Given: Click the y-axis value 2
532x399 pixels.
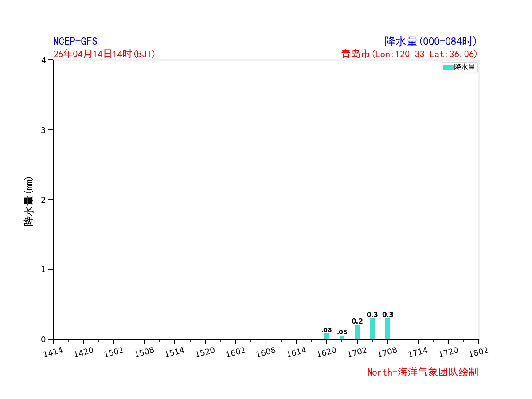Looking at the screenshot, I should (x=43, y=199).
